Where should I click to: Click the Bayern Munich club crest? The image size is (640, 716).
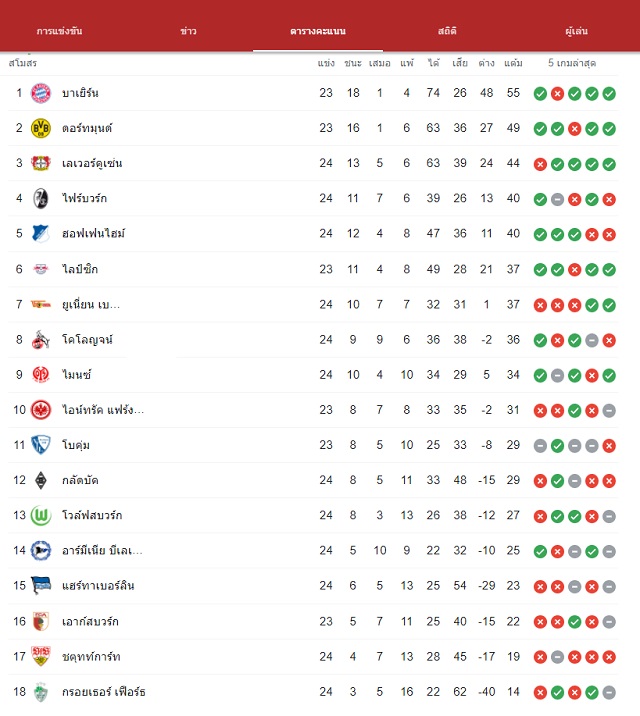click(x=41, y=93)
